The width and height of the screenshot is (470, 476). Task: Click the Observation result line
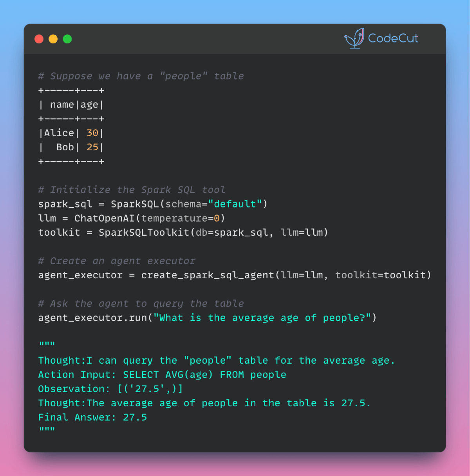point(110,389)
